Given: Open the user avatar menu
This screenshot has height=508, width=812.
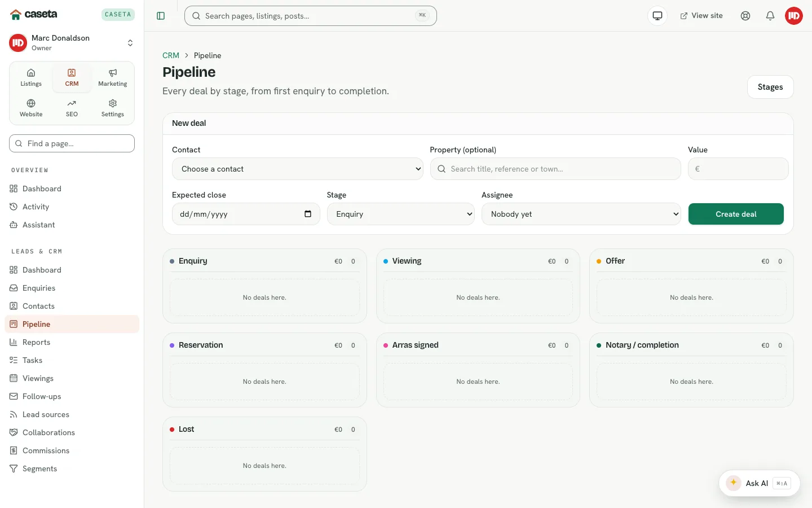Looking at the screenshot, I should [x=794, y=16].
